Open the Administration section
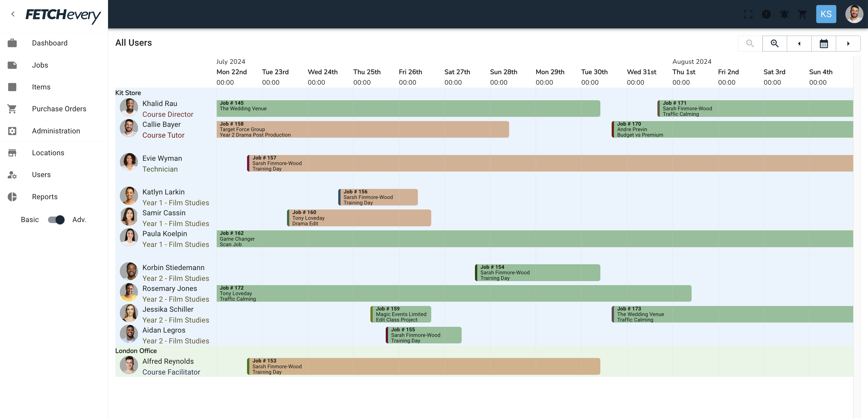The height and width of the screenshot is (418, 868). point(56,131)
